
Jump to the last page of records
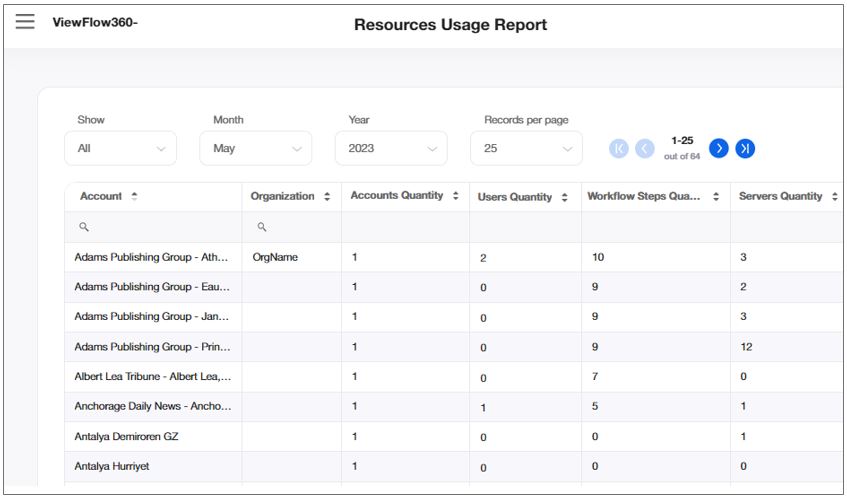745,148
